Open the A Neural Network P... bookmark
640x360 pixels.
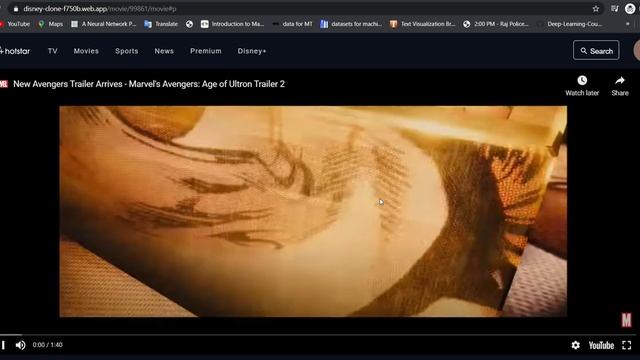tap(103, 24)
